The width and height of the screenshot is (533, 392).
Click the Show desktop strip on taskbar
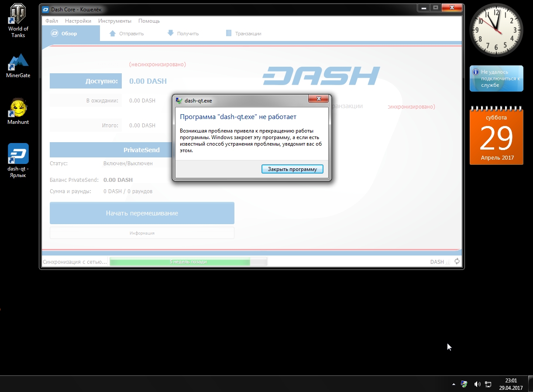[530, 384]
